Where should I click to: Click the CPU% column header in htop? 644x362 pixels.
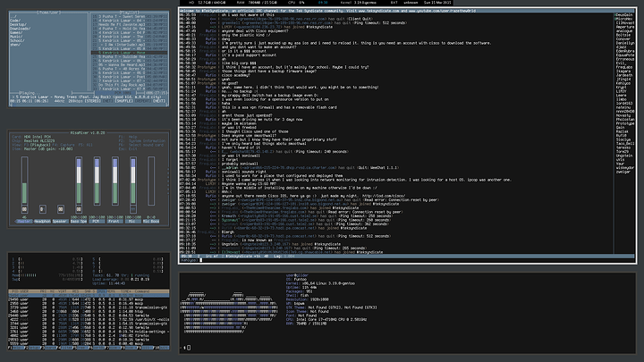(x=102, y=291)
